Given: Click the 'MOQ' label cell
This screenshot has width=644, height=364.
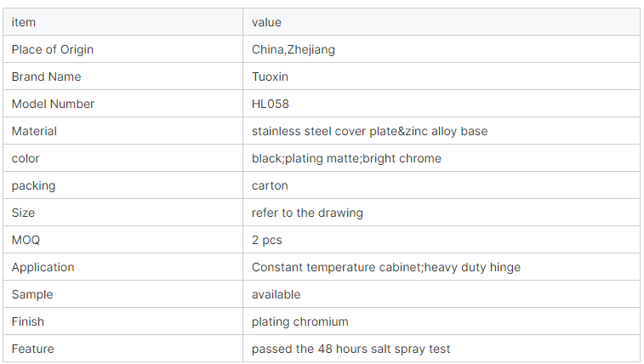Looking at the screenshot, I should tap(123, 240).
